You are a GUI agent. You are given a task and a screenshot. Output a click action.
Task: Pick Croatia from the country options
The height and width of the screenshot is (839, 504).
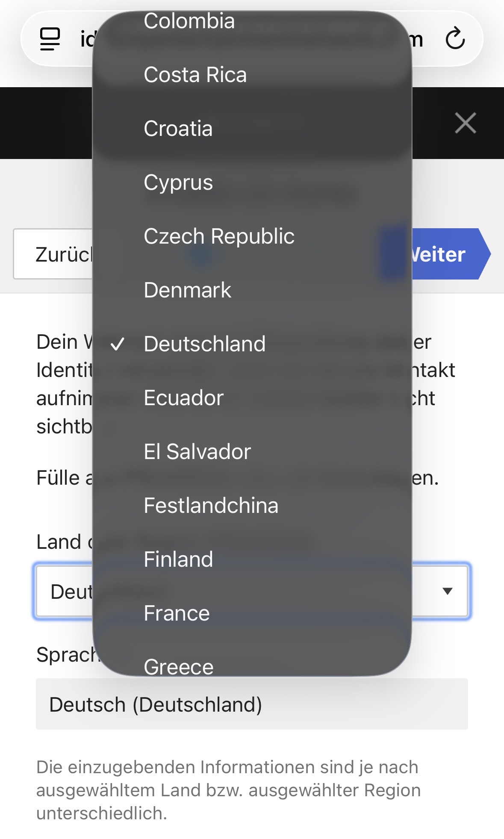(x=178, y=129)
